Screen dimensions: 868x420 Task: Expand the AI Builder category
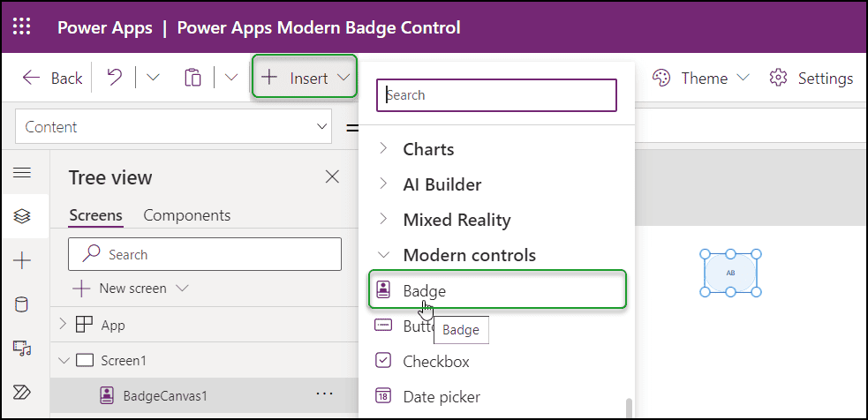pos(383,184)
